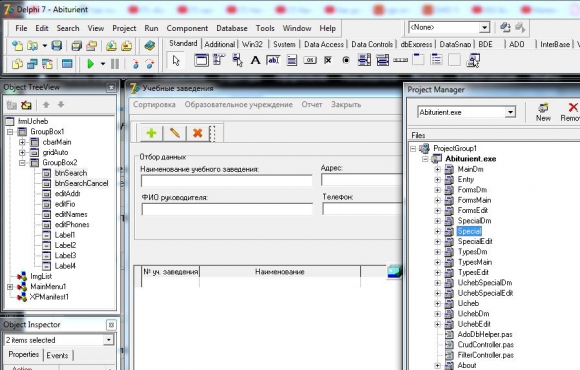
Task: Click the green Run arrow button
Action: [x=91, y=64]
